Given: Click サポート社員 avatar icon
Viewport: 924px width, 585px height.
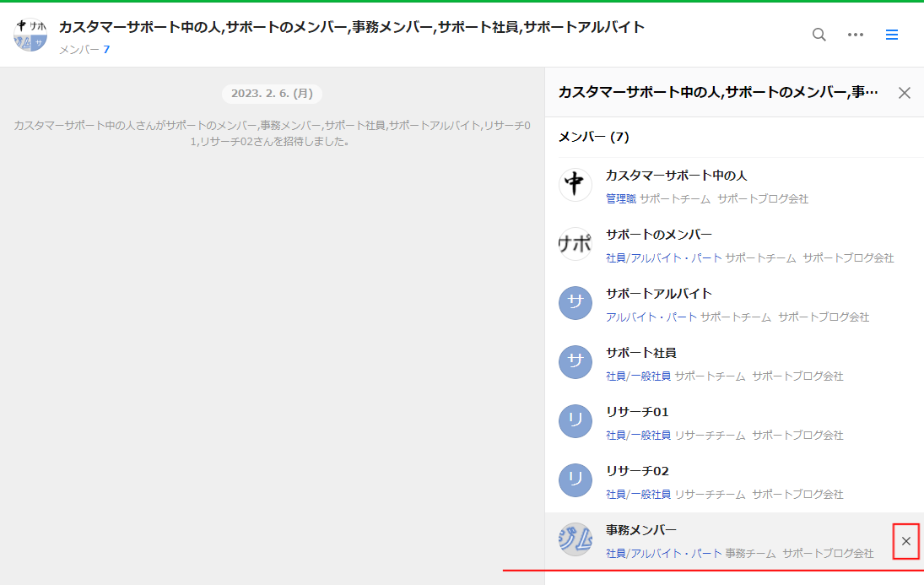Looking at the screenshot, I should pos(575,362).
